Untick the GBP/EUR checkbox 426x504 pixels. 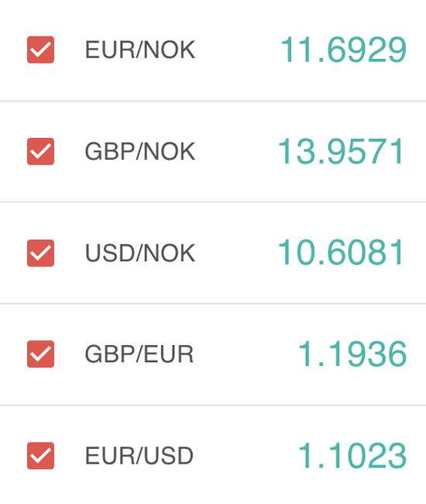point(40,354)
